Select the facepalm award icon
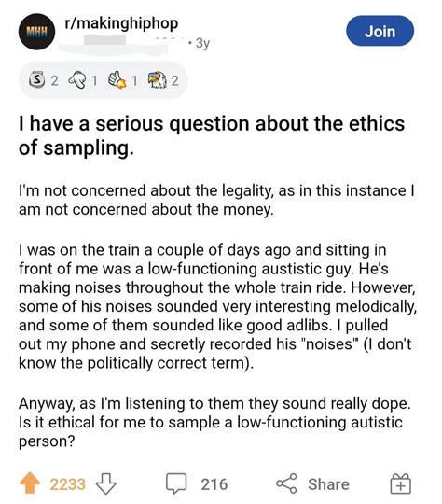Screen dimensions: 442x504 (76, 80)
